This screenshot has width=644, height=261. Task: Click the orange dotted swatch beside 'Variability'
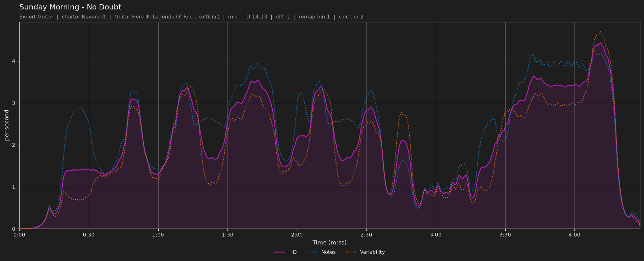pos(351,252)
